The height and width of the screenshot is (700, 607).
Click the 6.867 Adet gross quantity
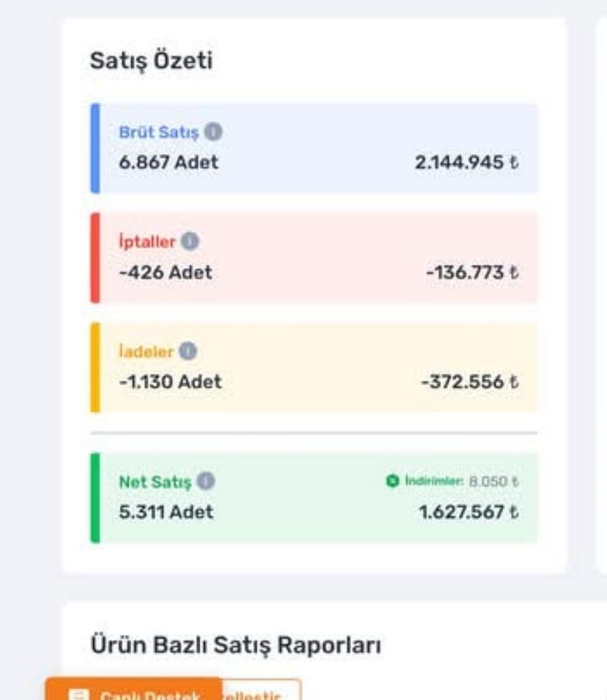tap(169, 163)
